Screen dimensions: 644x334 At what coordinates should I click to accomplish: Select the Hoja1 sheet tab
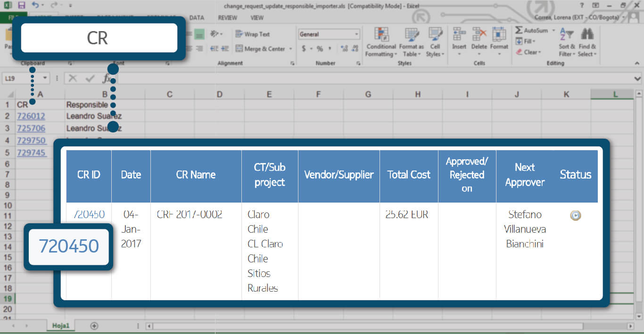[x=61, y=326]
